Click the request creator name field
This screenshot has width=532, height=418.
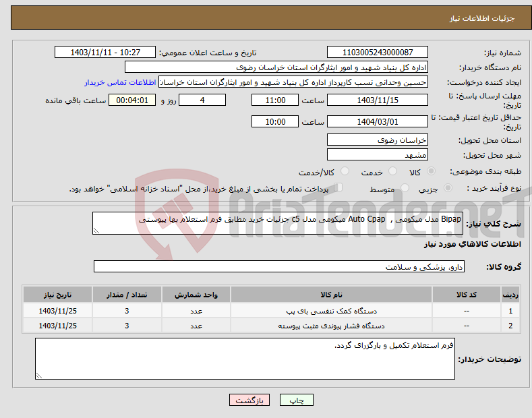point(293,82)
